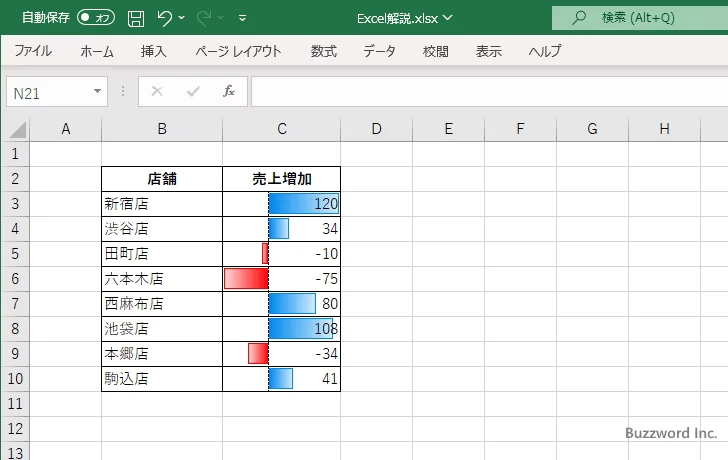Select row 1 header
The height and width of the screenshot is (460, 728).
click(15, 154)
